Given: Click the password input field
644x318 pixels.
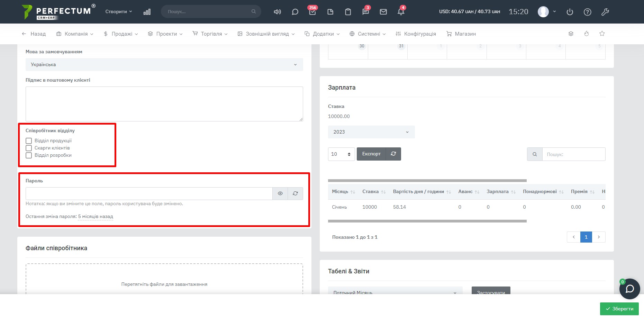Looking at the screenshot, I should point(149,193).
